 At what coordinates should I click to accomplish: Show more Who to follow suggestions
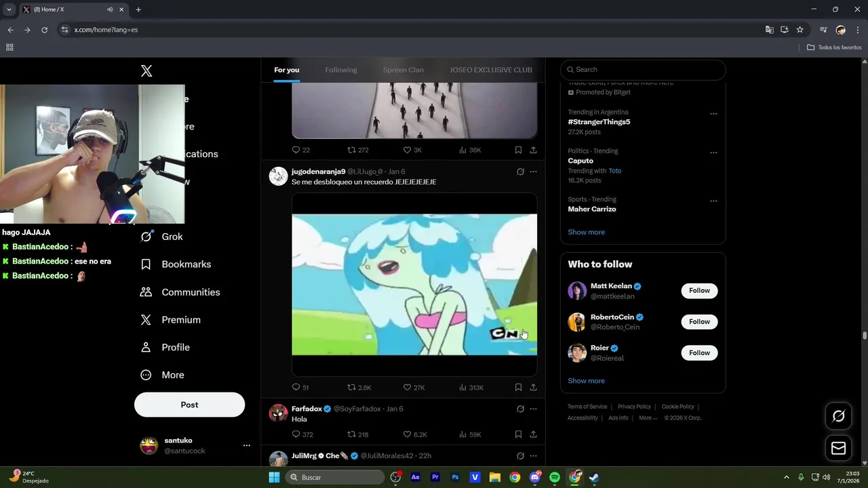click(586, 381)
